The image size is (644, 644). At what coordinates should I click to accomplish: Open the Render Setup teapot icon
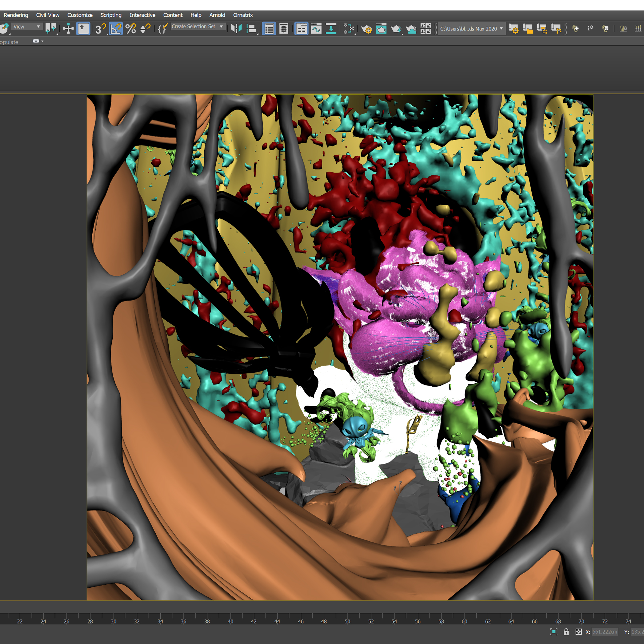pyautogui.click(x=366, y=29)
